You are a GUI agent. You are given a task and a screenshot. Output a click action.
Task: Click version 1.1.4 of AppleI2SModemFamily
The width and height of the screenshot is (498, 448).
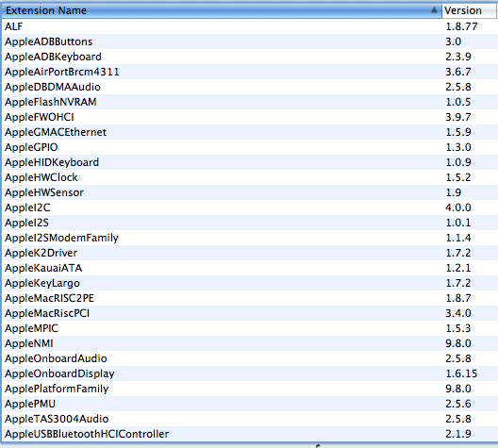point(458,238)
